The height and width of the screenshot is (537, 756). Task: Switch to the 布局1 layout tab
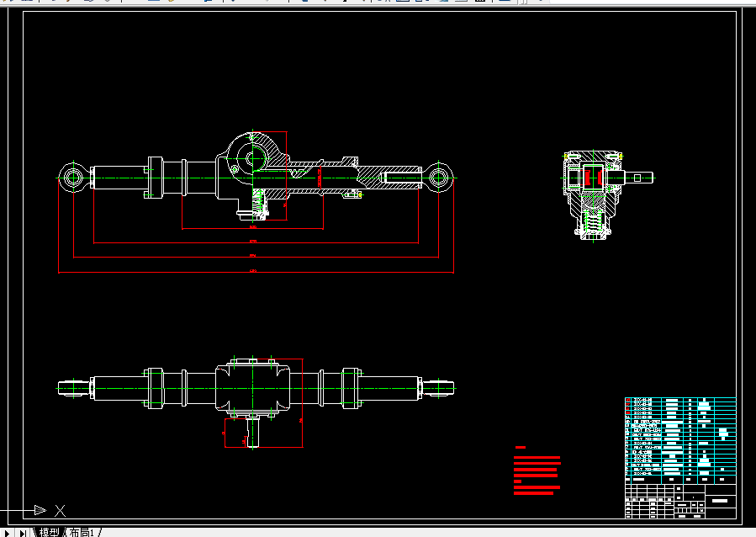82,532
